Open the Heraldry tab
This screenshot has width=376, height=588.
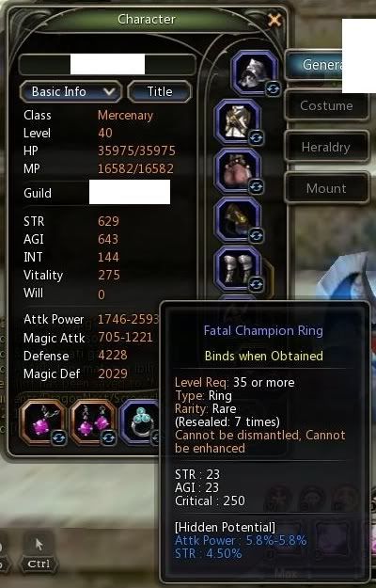[326, 147]
